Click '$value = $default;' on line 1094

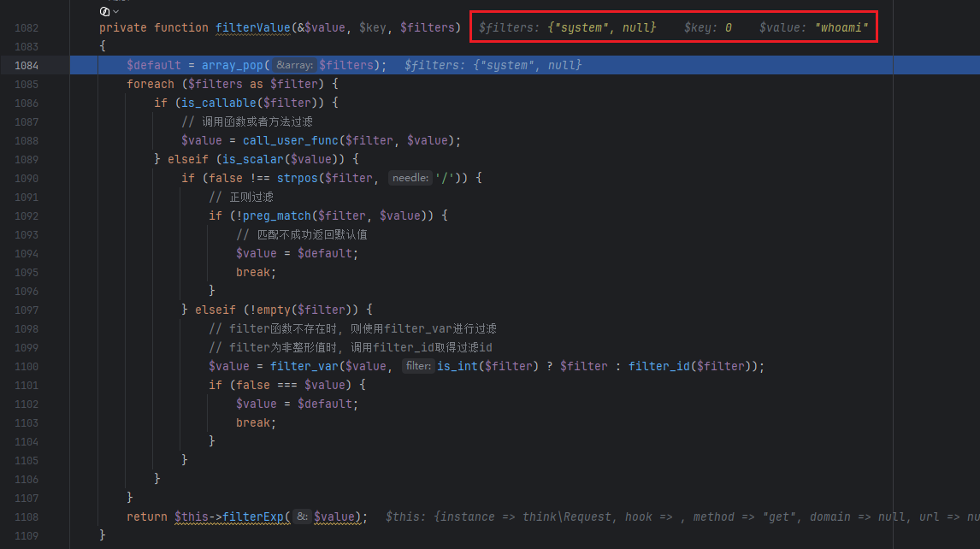[x=297, y=253]
